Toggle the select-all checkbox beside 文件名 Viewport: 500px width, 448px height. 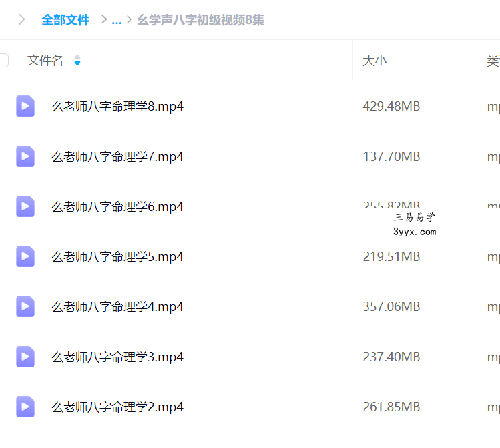tap(3, 60)
